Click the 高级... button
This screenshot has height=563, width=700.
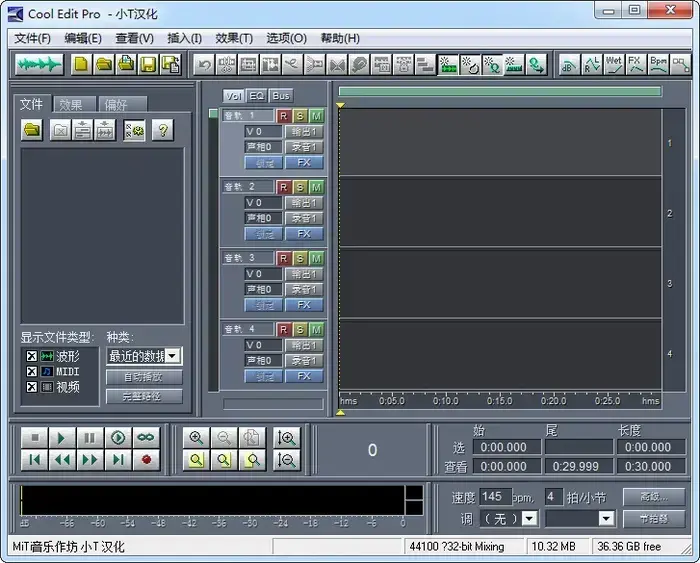pyautogui.click(x=654, y=496)
